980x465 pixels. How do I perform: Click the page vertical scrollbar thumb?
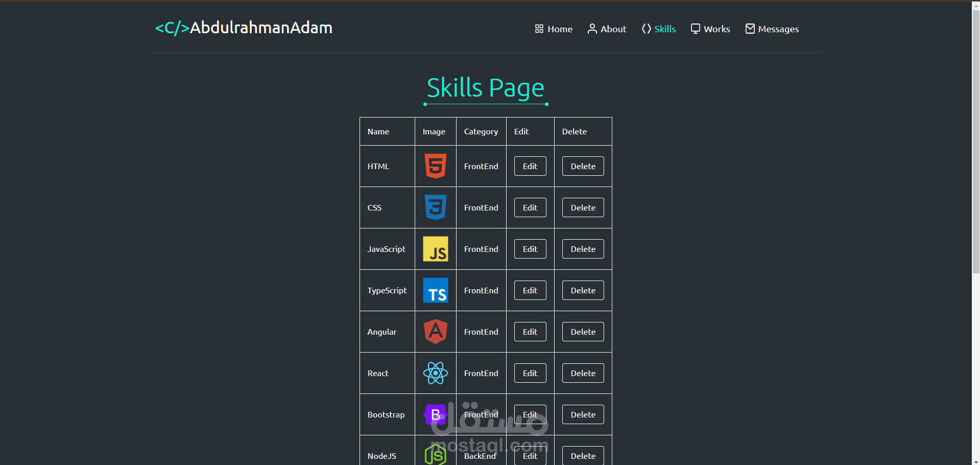pyautogui.click(x=976, y=142)
